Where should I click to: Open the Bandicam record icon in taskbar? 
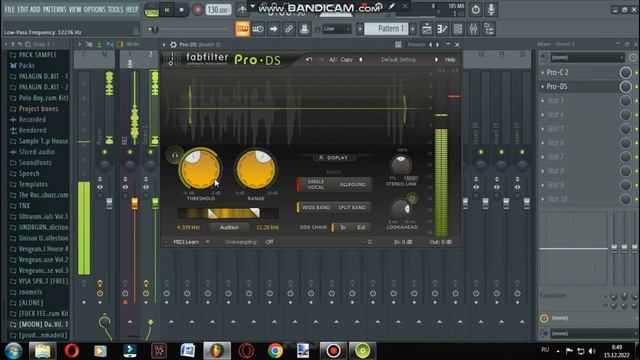(333, 351)
